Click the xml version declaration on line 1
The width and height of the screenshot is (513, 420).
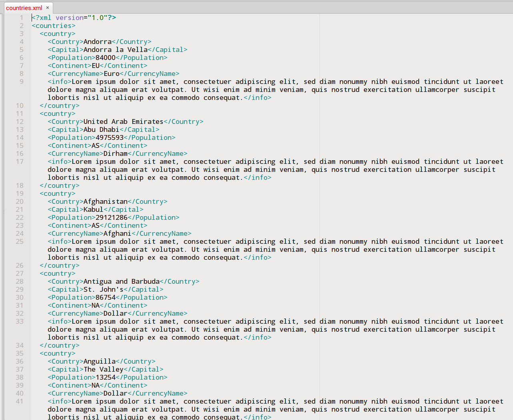(72, 18)
